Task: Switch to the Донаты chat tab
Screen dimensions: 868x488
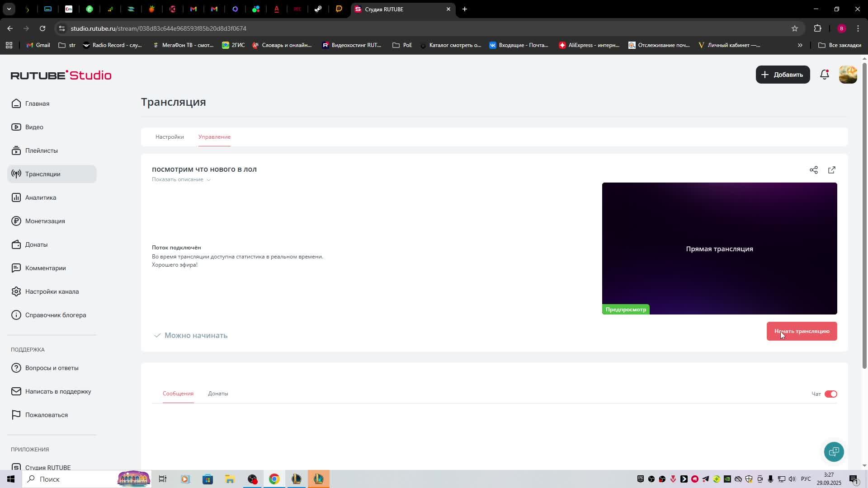Action: coord(218,394)
